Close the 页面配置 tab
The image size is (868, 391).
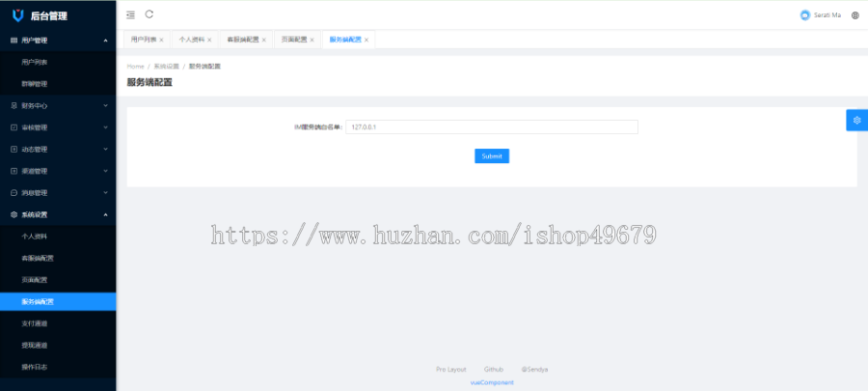coord(312,40)
